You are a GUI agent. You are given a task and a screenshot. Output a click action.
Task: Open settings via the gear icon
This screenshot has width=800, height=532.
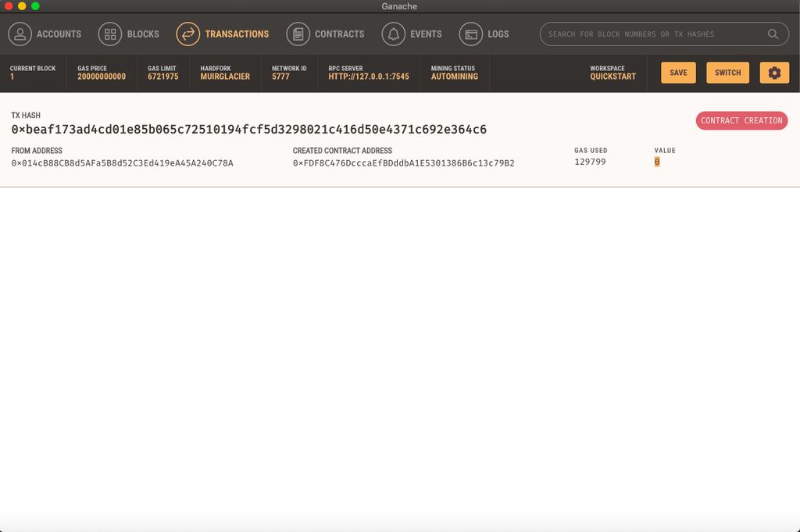[x=774, y=73]
